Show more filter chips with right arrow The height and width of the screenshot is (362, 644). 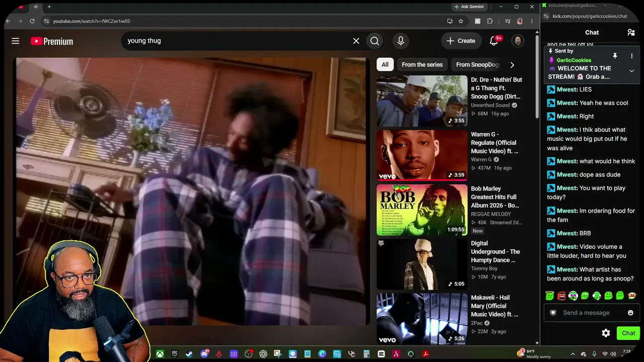512,64
